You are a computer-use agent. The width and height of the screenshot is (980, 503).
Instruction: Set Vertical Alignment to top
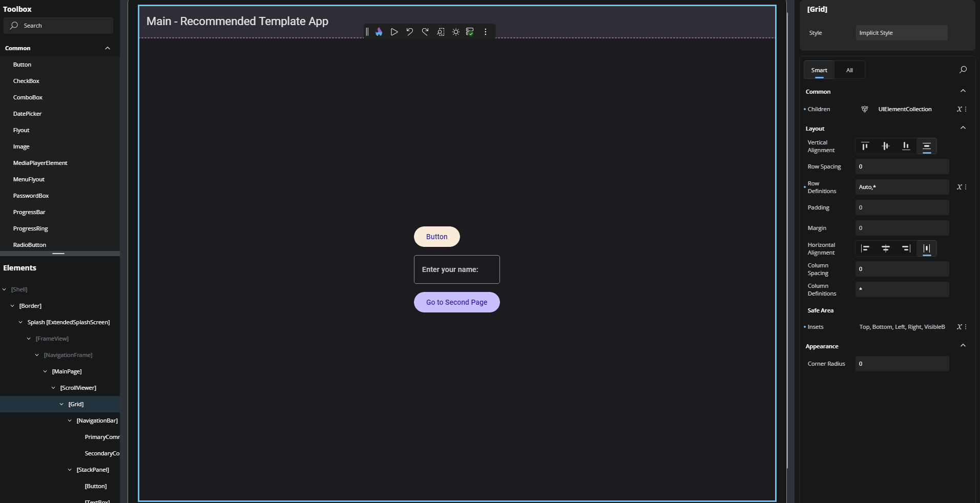865,146
